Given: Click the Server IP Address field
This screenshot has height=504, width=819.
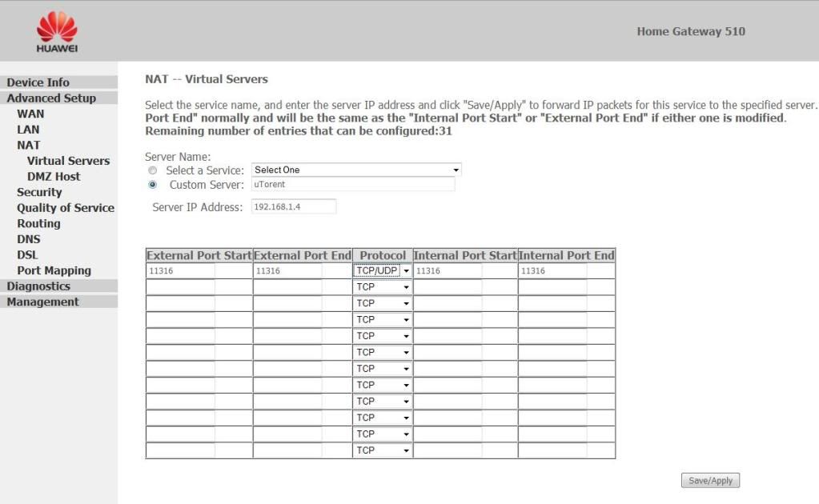Looking at the screenshot, I should point(294,206).
